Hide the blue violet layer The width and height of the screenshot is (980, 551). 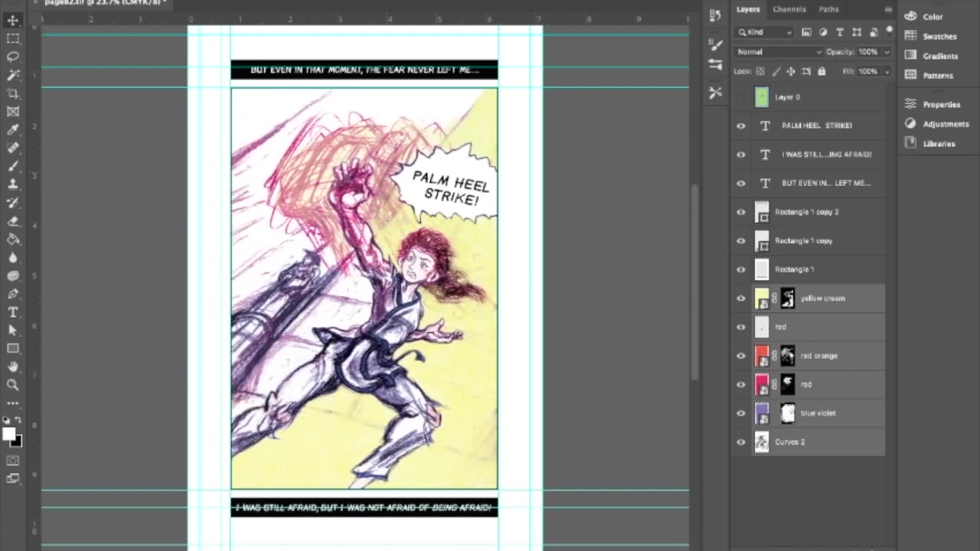pyautogui.click(x=740, y=413)
